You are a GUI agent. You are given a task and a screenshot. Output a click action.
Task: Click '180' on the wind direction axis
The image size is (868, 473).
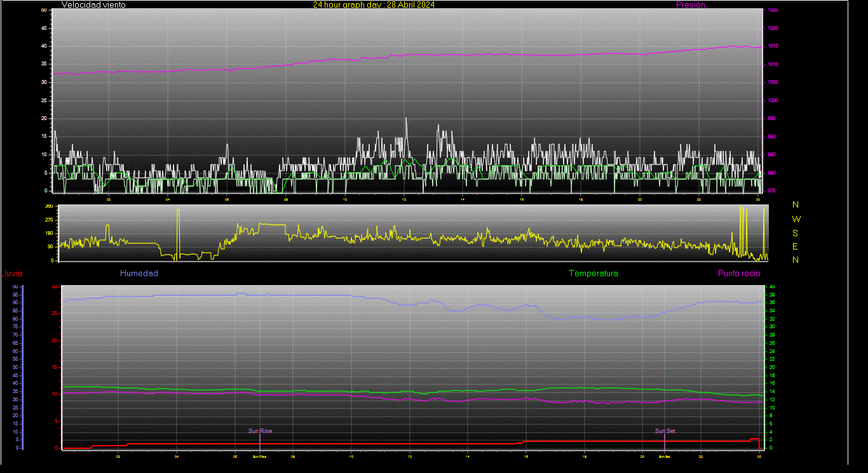pos(49,234)
